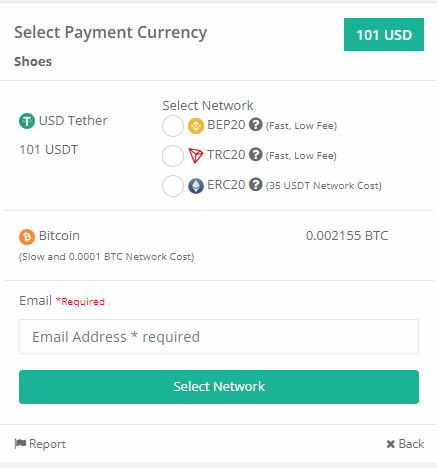This screenshot has width=437, height=468.
Task: Click the 101 USD amount badge
Action: click(384, 35)
